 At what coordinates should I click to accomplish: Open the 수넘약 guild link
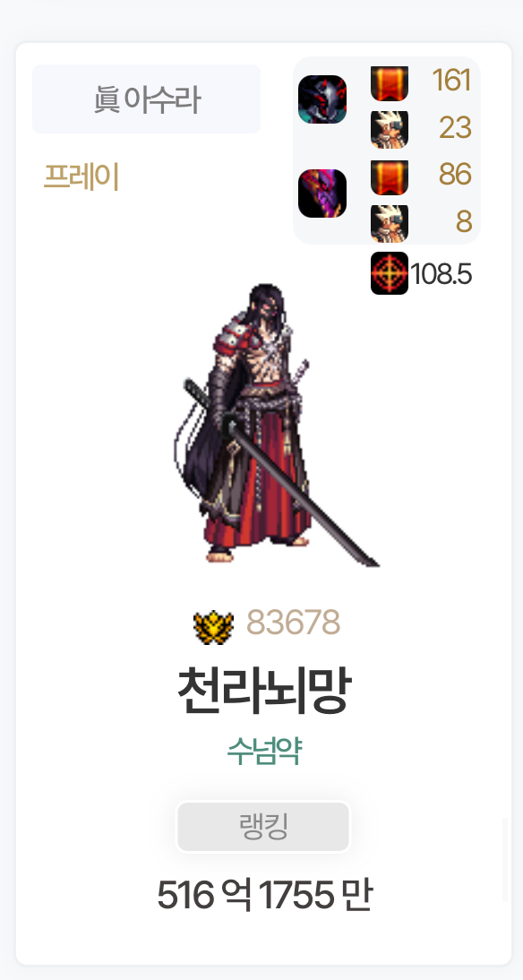coord(264,752)
